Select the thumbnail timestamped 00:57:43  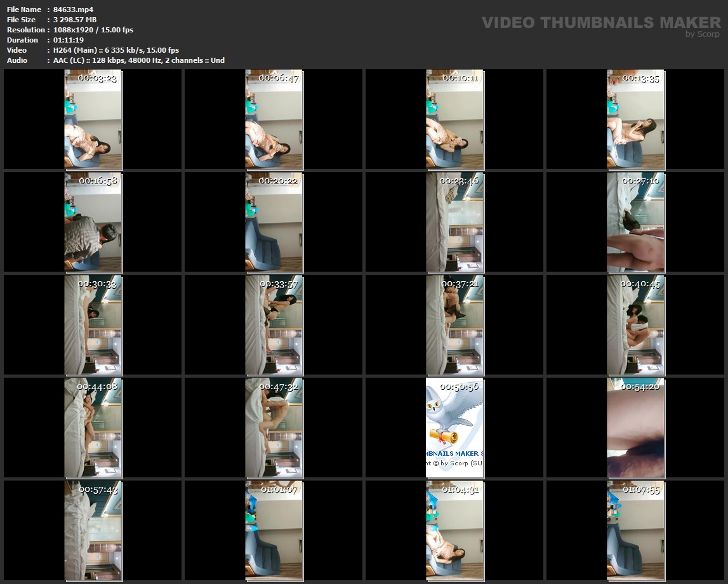tap(93, 531)
